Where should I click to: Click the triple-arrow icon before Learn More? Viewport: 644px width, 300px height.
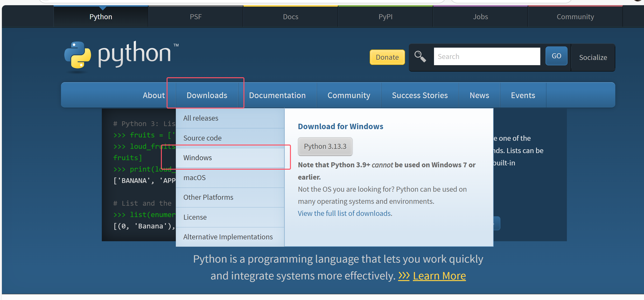404,276
